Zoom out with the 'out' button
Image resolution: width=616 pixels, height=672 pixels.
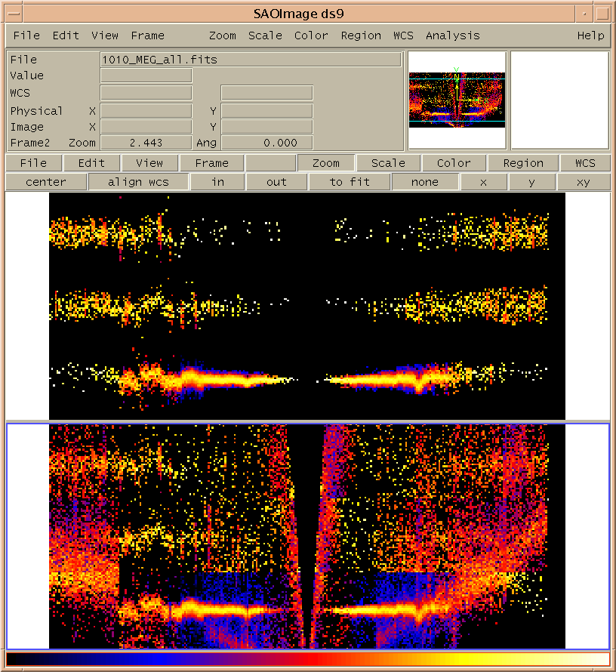click(x=276, y=182)
